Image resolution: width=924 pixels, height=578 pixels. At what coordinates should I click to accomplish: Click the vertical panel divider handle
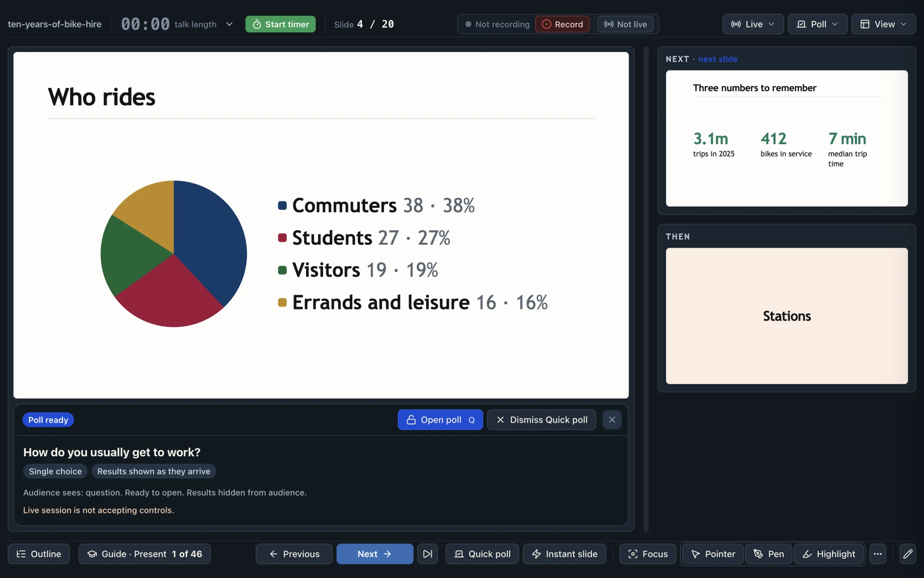tap(646, 289)
